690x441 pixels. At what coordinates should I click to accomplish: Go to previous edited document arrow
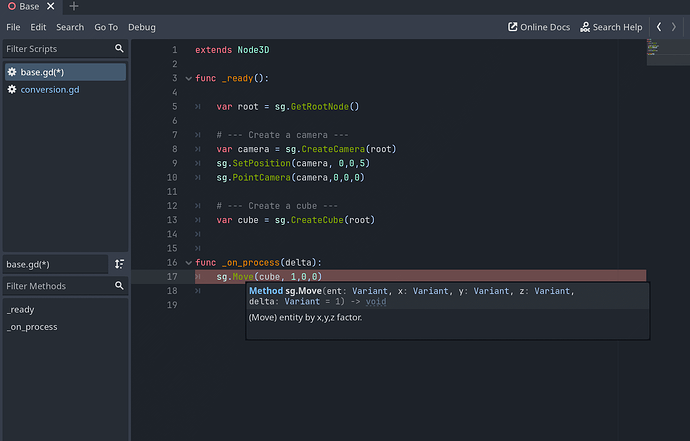[x=659, y=27]
